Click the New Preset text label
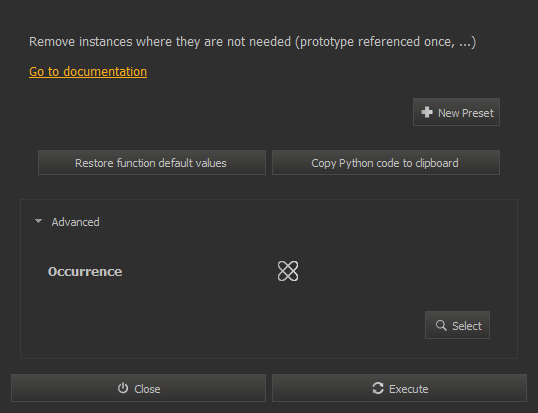538x413 pixels. pyautogui.click(x=466, y=113)
